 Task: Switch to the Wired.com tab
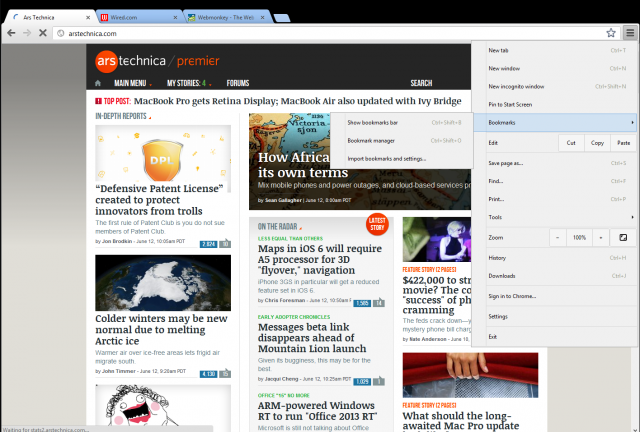pos(139,18)
